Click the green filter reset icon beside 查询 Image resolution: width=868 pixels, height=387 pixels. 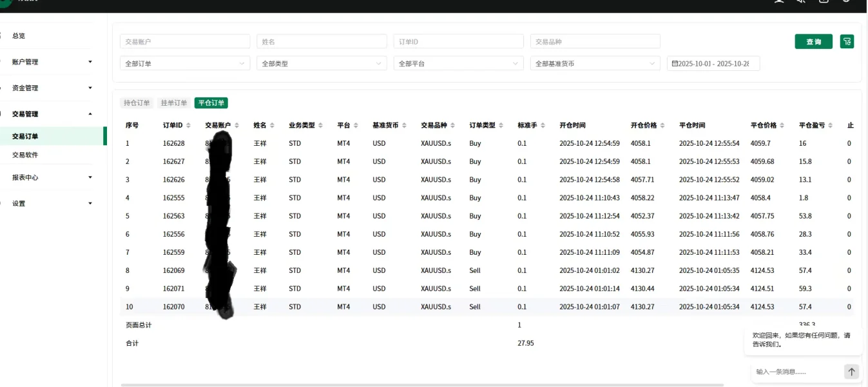[x=847, y=41]
